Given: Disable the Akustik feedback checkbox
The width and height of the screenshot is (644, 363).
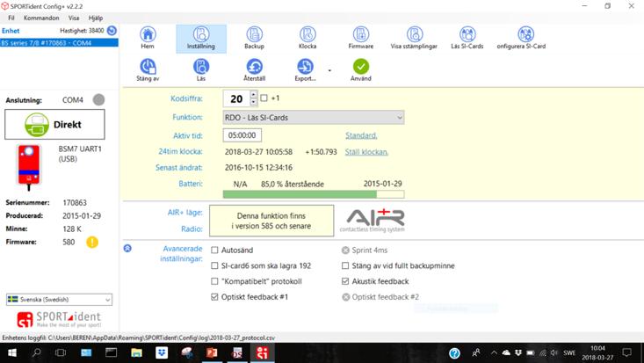Looking at the screenshot, I should 345,281.
